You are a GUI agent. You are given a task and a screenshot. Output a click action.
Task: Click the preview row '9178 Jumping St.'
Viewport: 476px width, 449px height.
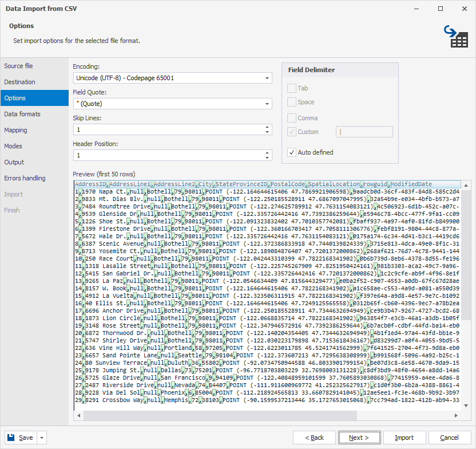pos(267,371)
